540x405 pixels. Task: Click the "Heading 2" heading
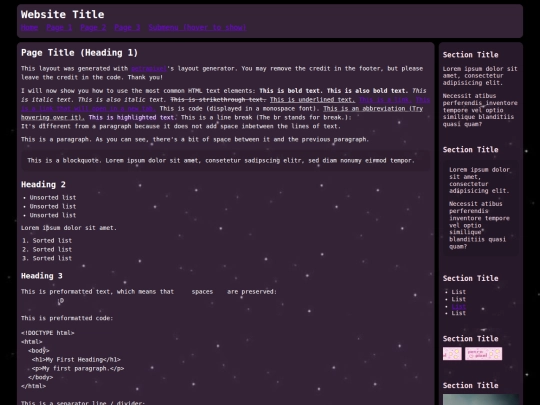pyautogui.click(x=43, y=185)
